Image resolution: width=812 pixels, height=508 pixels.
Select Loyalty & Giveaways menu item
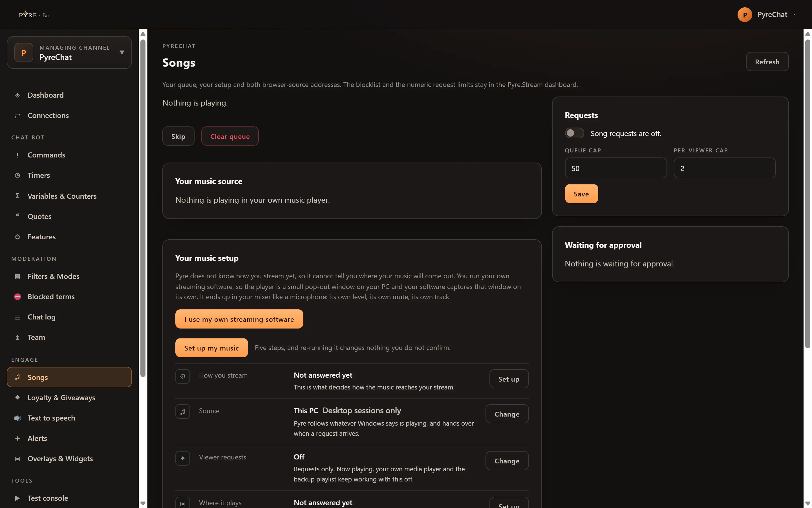pyautogui.click(x=69, y=397)
